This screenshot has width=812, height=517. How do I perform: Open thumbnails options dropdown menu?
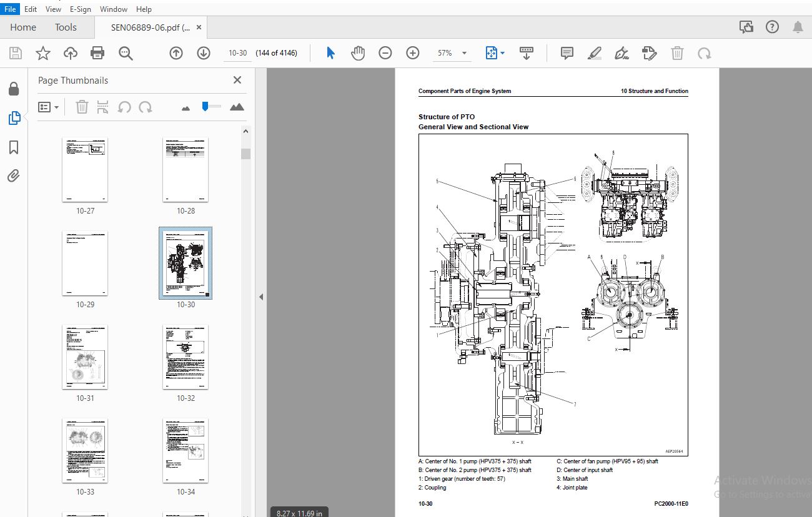click(x=48, y=107)
